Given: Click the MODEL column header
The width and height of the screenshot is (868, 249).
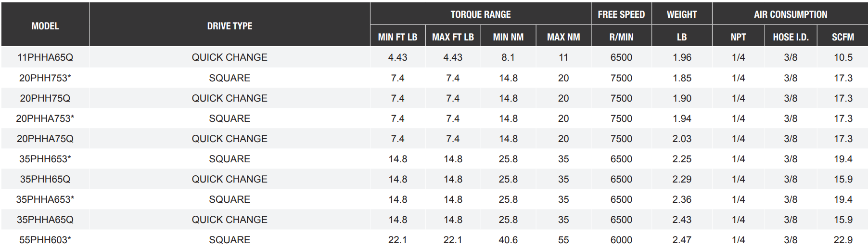Looking at the screenshot, I should click(45, 26).
